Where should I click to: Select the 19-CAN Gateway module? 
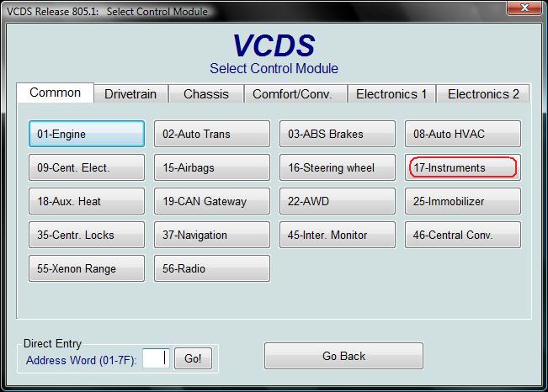tap(212, 201)
